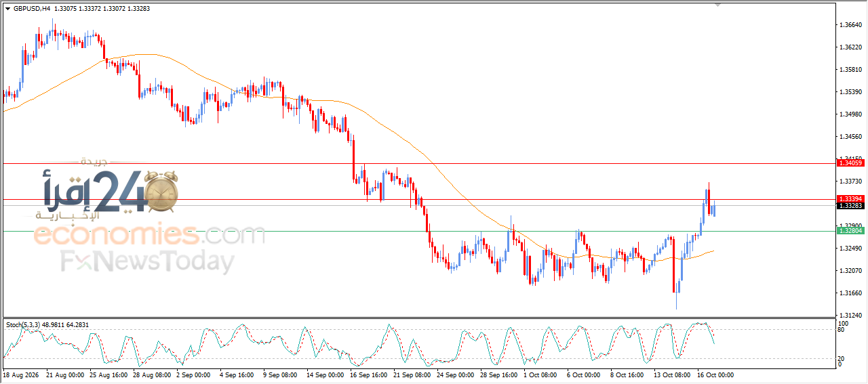Click the 16 Oct 00:00 time axis label
Screen dimensions: 868x384
715,374
